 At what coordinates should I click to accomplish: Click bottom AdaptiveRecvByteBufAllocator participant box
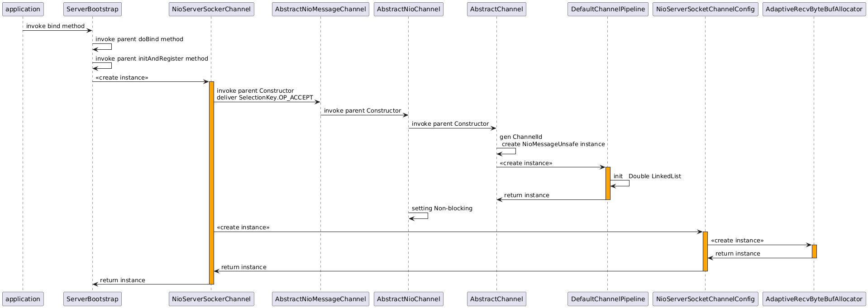pos(814,299)
